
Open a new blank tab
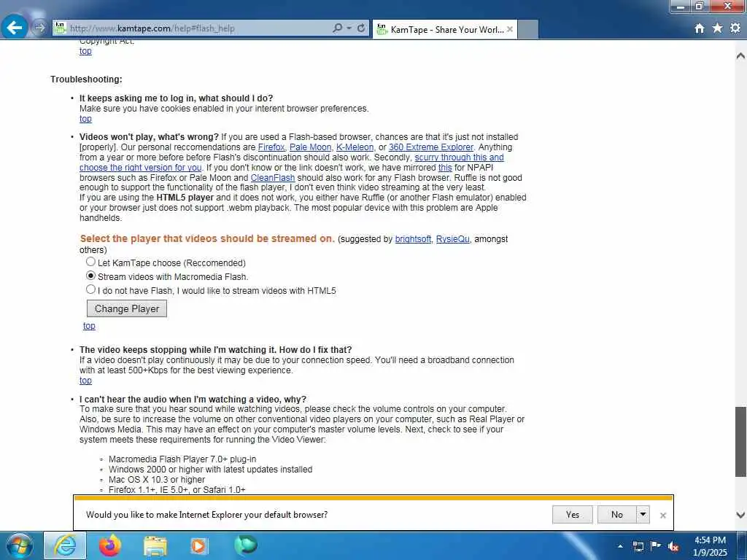click(528, 29)
